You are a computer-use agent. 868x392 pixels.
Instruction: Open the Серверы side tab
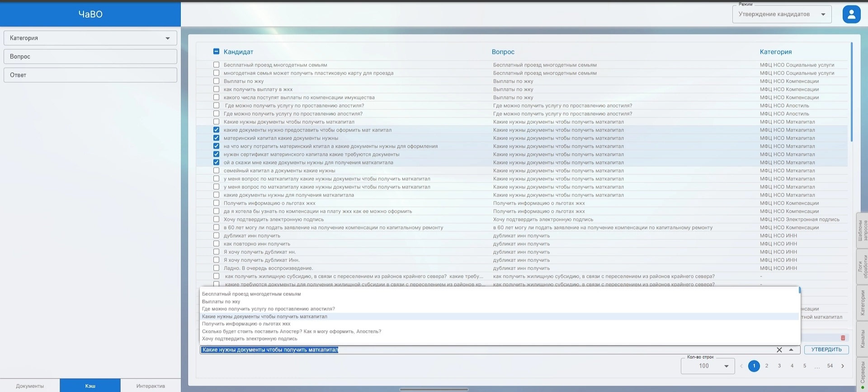(863, 374)
